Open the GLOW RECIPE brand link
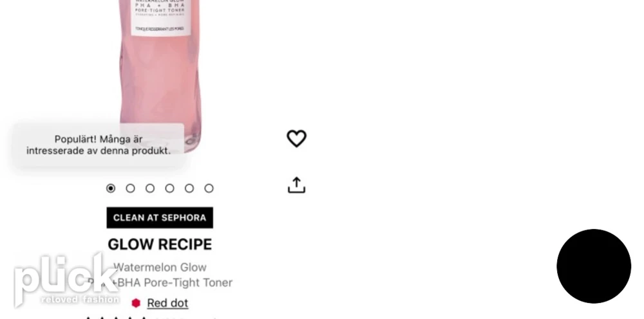The height and width of the screenshot is (319, 644). click(x=160, y=244)
